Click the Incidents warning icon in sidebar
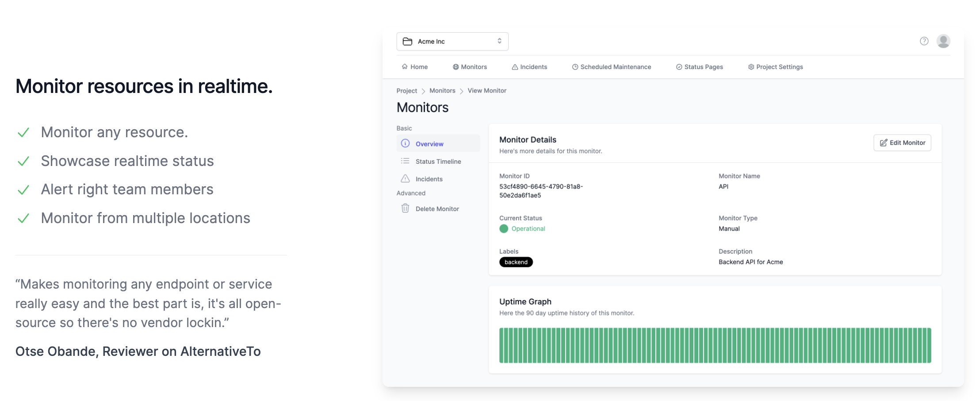Image resolution: width=980 pixels, height=401 pixels. pos(405,178)
